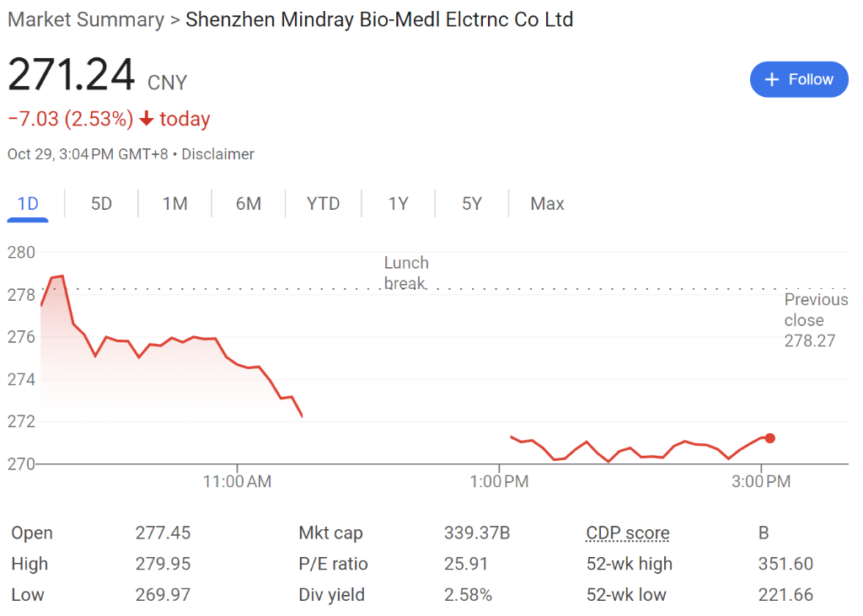Show the Max chart range
The height and width of the screenshot is (616, 863).
[547, 204]
